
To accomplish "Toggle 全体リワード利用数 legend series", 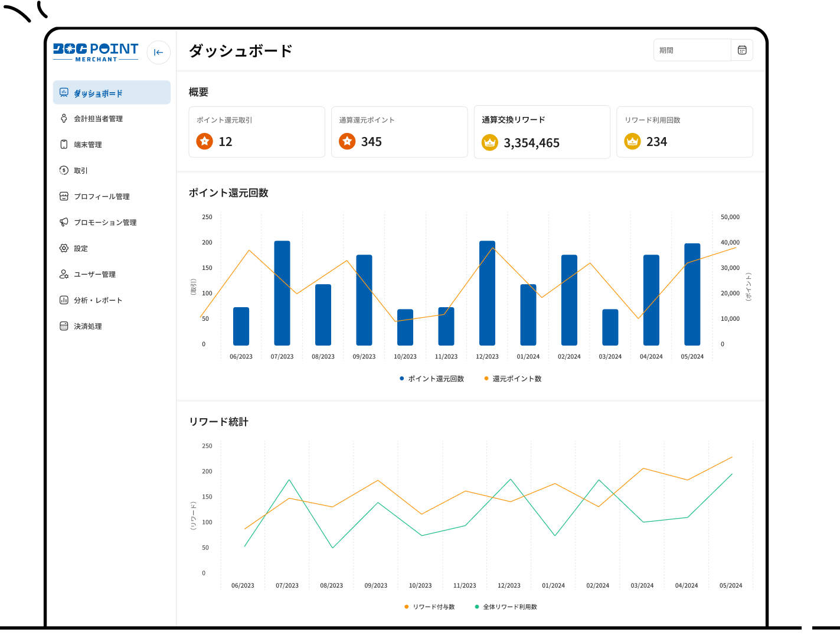I will pyautogui.click(x=506, y=607).
